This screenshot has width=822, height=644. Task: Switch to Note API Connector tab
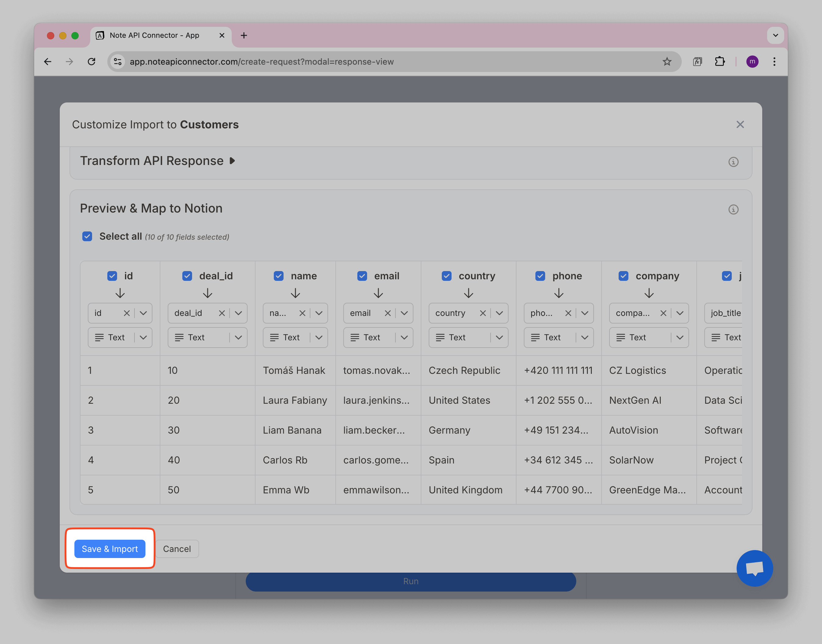155,35
